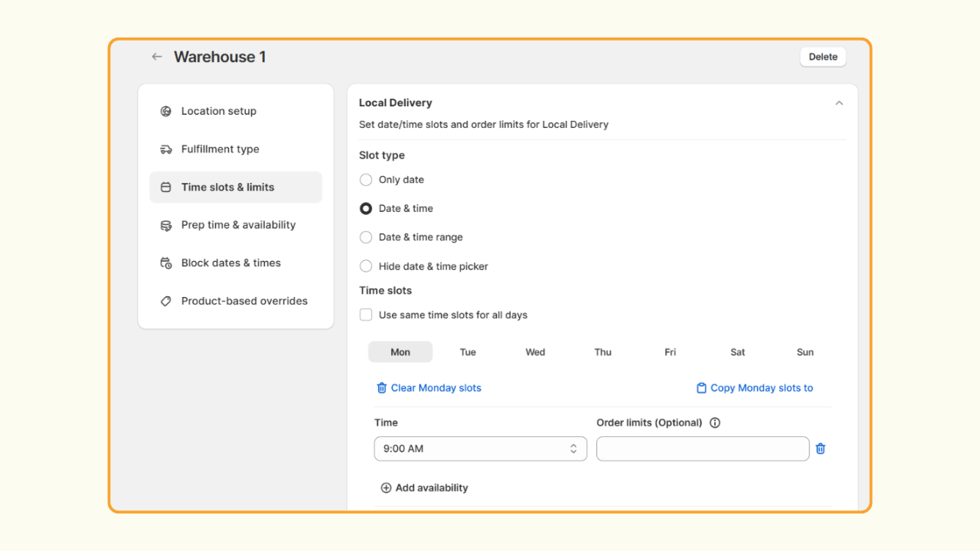Click the Block dates & times icon
Image resolution: width=980 pixels, height=551 pixels.
click(165, 263)
